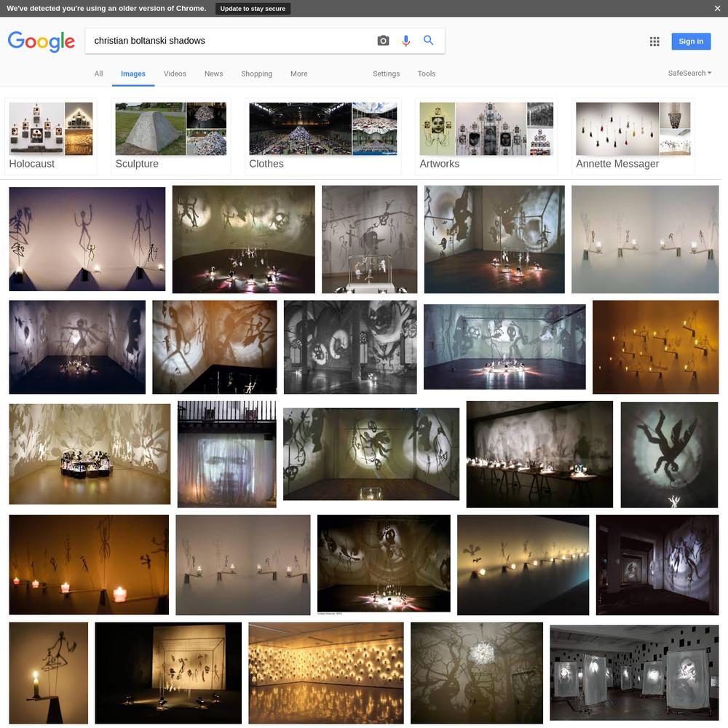Go to the Shopping tab
This screenshot has height=728, width=728.
(x=256, y=74)
